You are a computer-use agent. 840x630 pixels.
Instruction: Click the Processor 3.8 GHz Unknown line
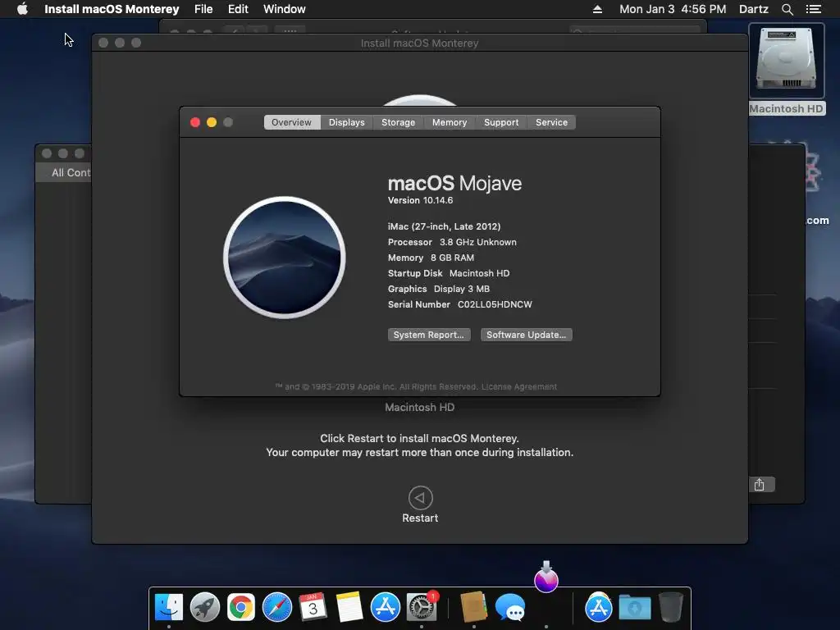pyautogui.click(x=452, y=242)
